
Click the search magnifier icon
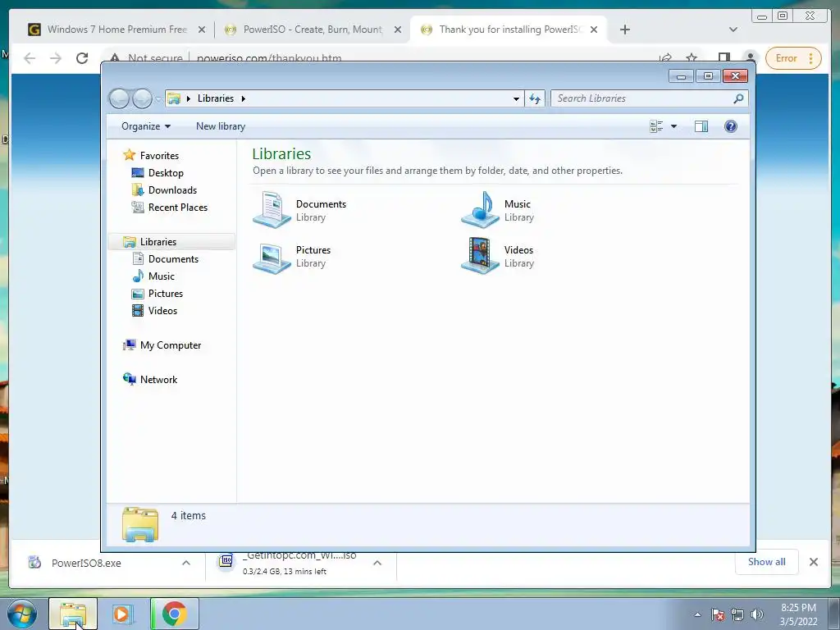click(739, 98)
